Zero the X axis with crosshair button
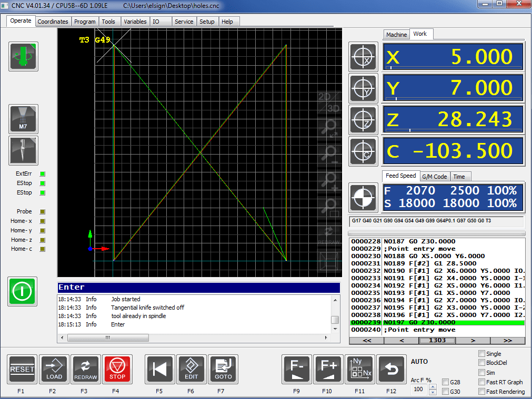 click(x=363, y=57)
